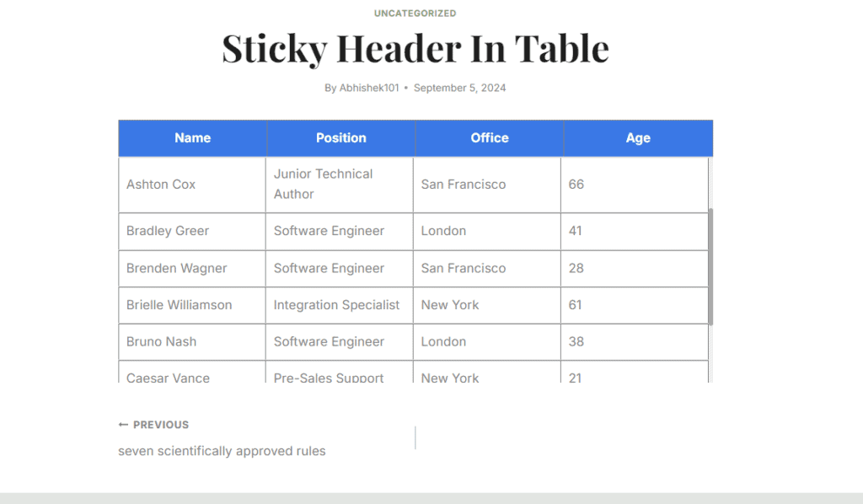Select the Caesar Vance name cell
Screen dimensions: 863x504
[192, 373]
